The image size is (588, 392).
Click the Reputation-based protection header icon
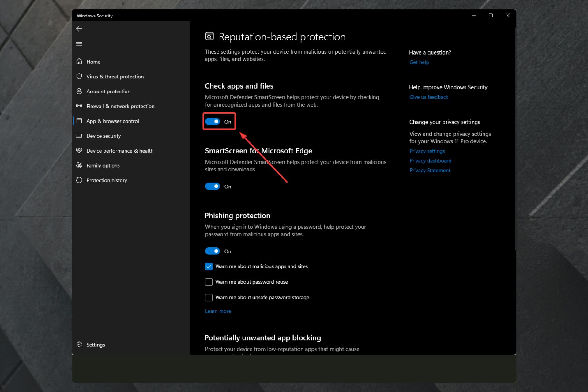(x=209, y=36)
